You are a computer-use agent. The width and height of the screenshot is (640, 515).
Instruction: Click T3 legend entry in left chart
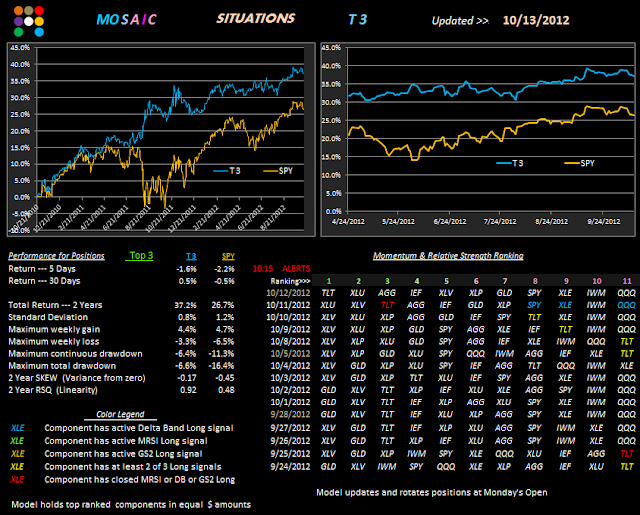(227, 171)
